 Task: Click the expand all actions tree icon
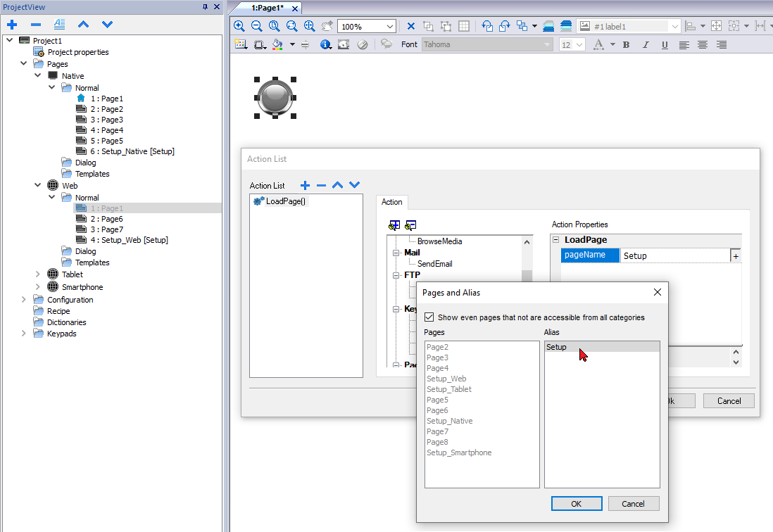(x=394, y=225)
